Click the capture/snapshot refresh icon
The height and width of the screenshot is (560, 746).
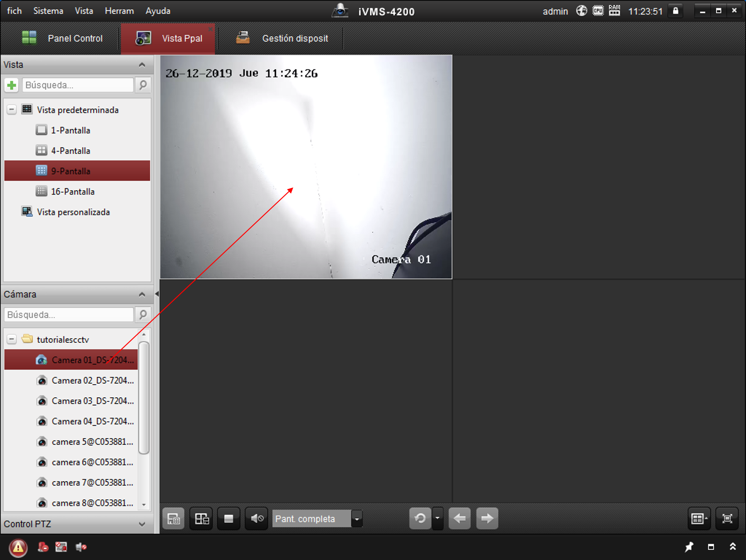coord(421,519)
